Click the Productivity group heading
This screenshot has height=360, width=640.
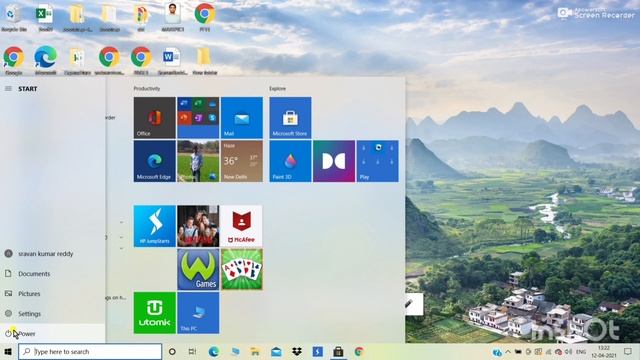(147, 88)
